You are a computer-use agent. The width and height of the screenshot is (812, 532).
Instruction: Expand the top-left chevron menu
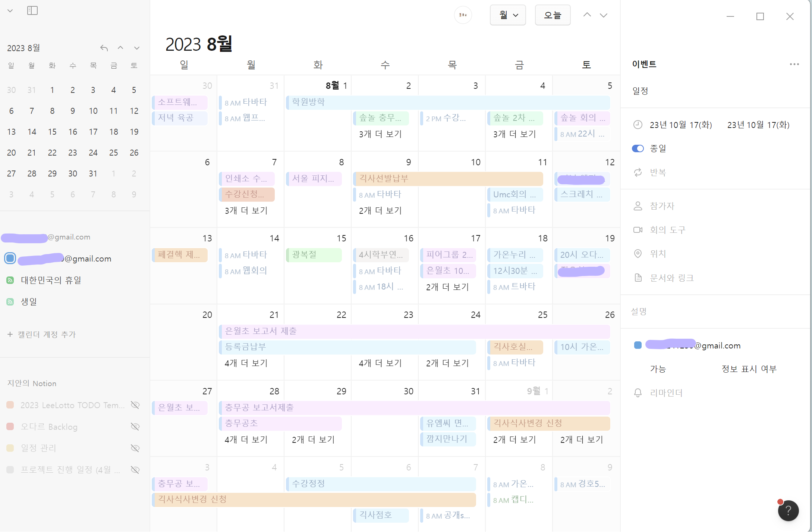(x=10, y=10)
